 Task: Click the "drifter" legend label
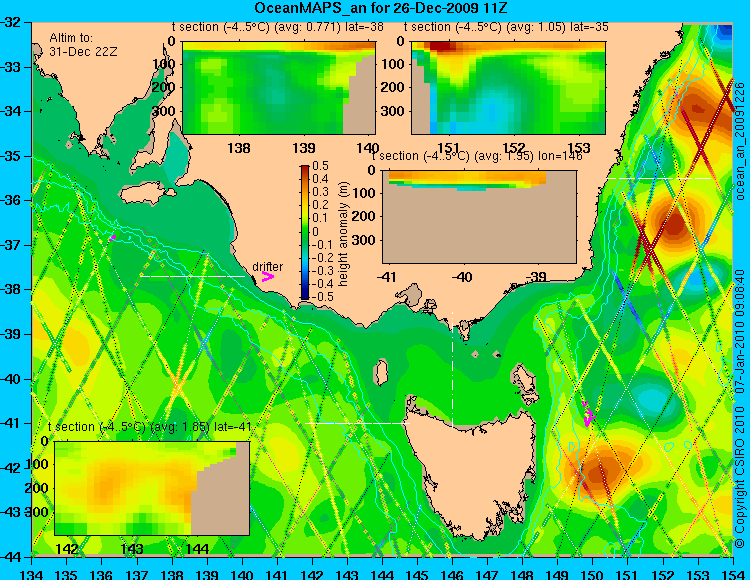[x=267, y=267]
